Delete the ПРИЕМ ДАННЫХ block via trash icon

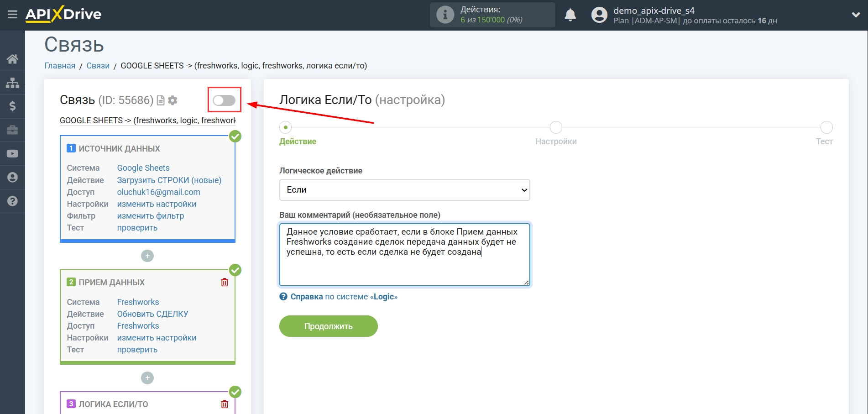tap(225, 283)
